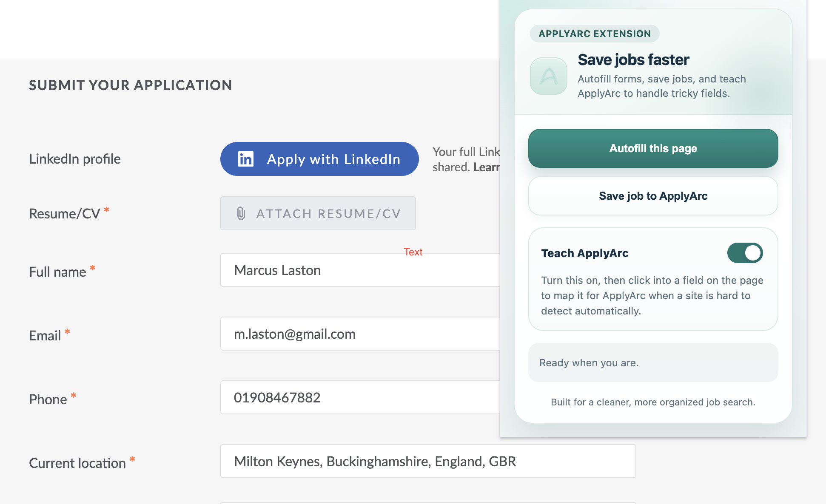Click the LinkedIn logo icon
Image resolution: width=826 pixels, height=504 pixels.
pos(246,159)
